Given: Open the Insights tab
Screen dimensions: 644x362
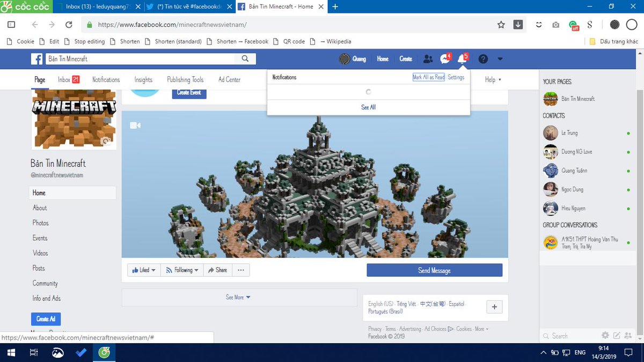Looking at the screenshot, I should click(x=143, y=79).
